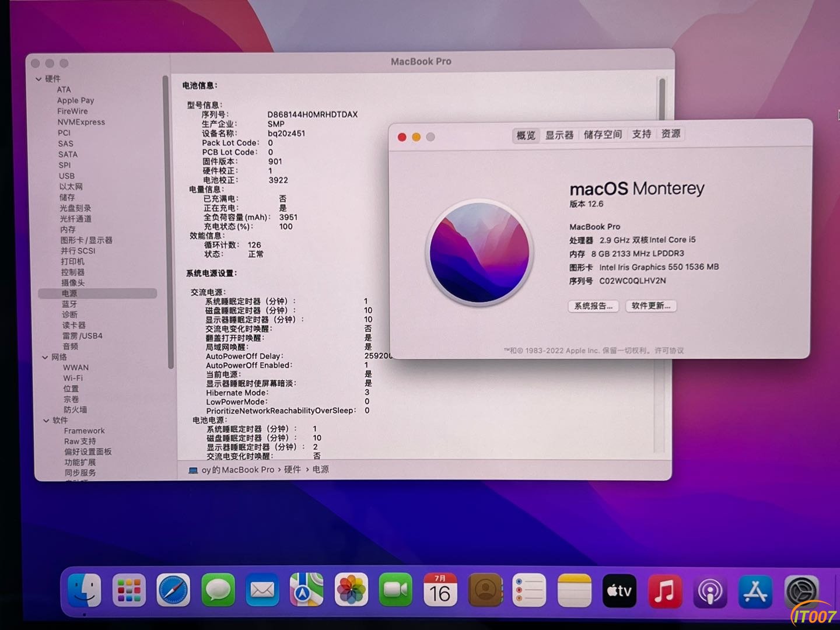This screenshot has width=840, height=630.
Task: Open the Photos app icon
Action: click(x=351, y=590)
